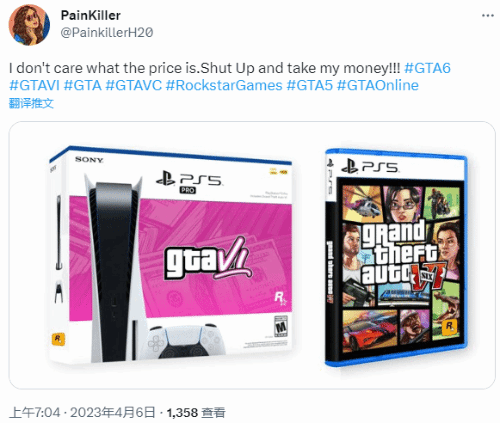Click PainKiller's profile avatar
The width and height of the screenshot is (500, 423).
[29, 25]
